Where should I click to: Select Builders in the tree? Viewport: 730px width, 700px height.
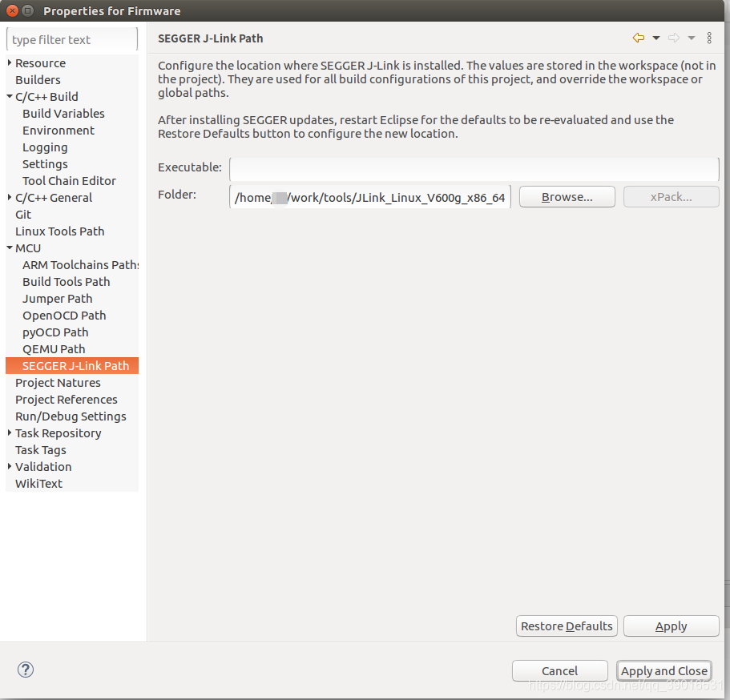[x=38, y=80]
